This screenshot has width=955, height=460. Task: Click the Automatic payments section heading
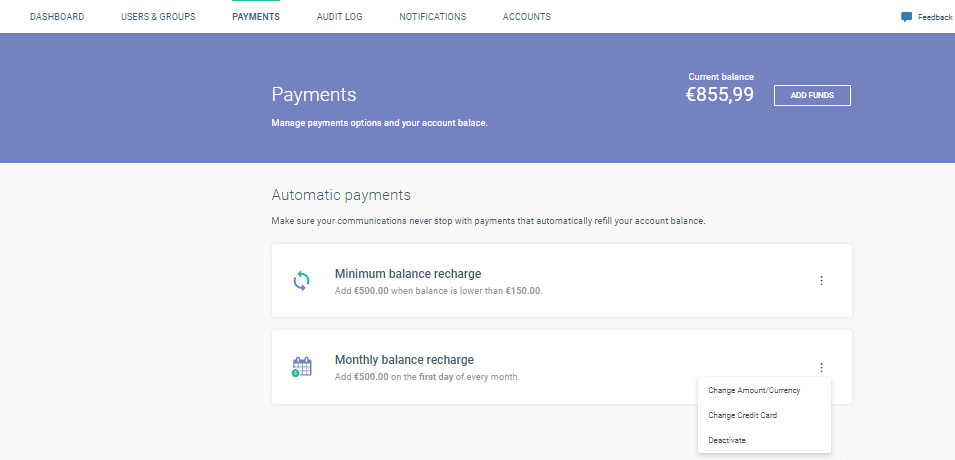341,195
